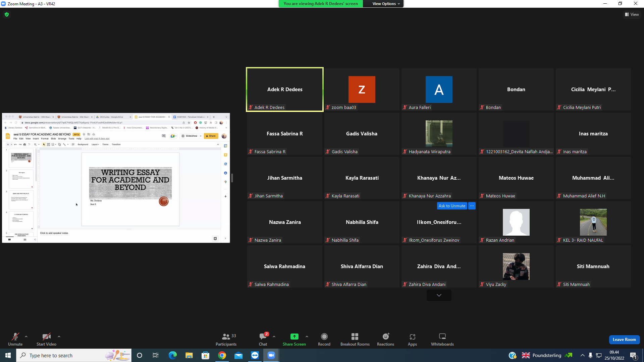Click the Unmute microphone icon
This screenshot has width=644, height=362.
tap(15, 336)
